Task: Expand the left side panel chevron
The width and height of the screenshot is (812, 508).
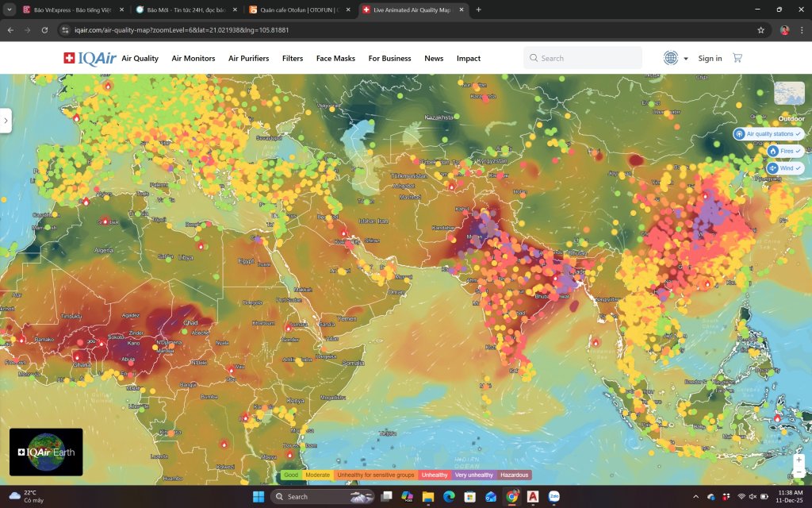Action: (x=6, y=120)
